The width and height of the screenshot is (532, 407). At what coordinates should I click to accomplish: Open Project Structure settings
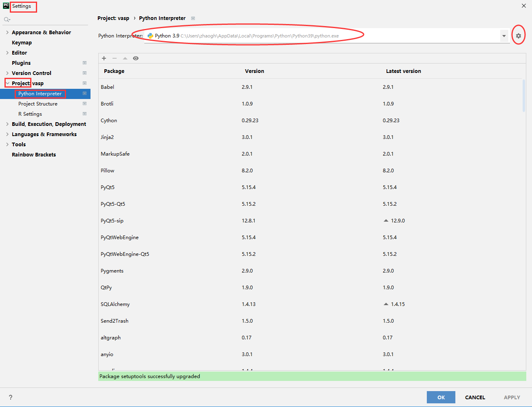pyautogui.click(x=38, y=104)
